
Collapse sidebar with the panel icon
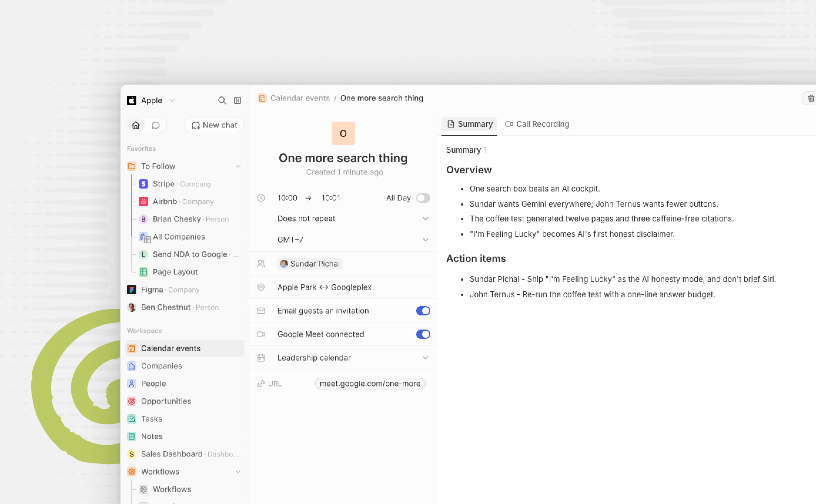238,100
